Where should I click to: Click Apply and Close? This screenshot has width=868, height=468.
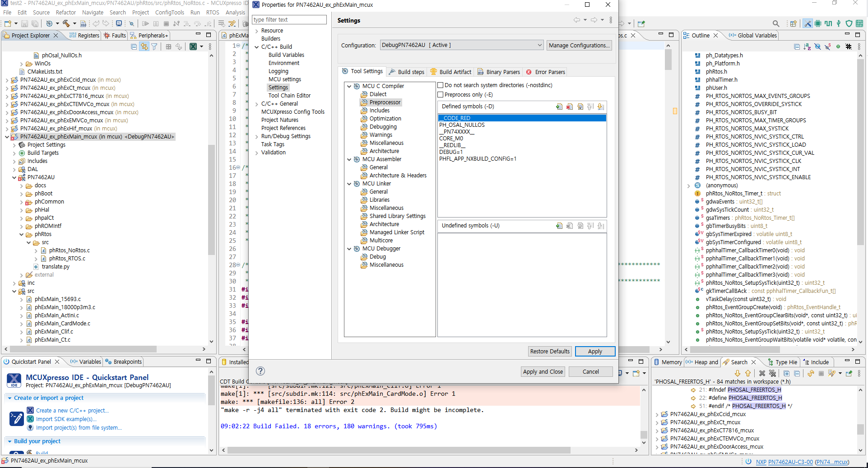543,371
